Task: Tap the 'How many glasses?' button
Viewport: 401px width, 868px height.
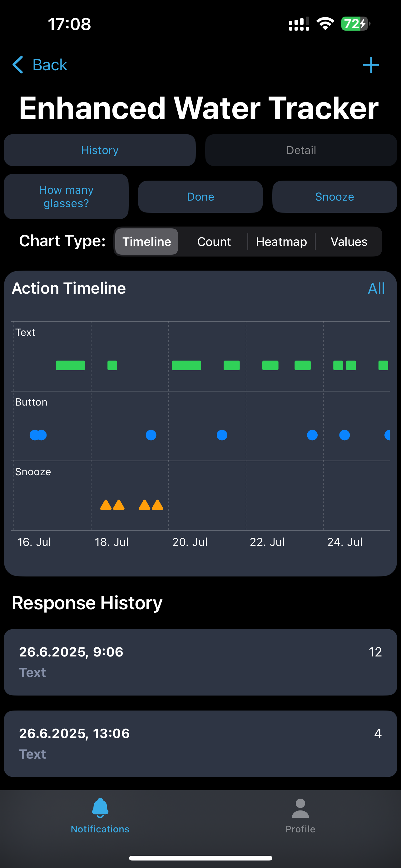Action: pyautogui.click(x=66, y=197)
